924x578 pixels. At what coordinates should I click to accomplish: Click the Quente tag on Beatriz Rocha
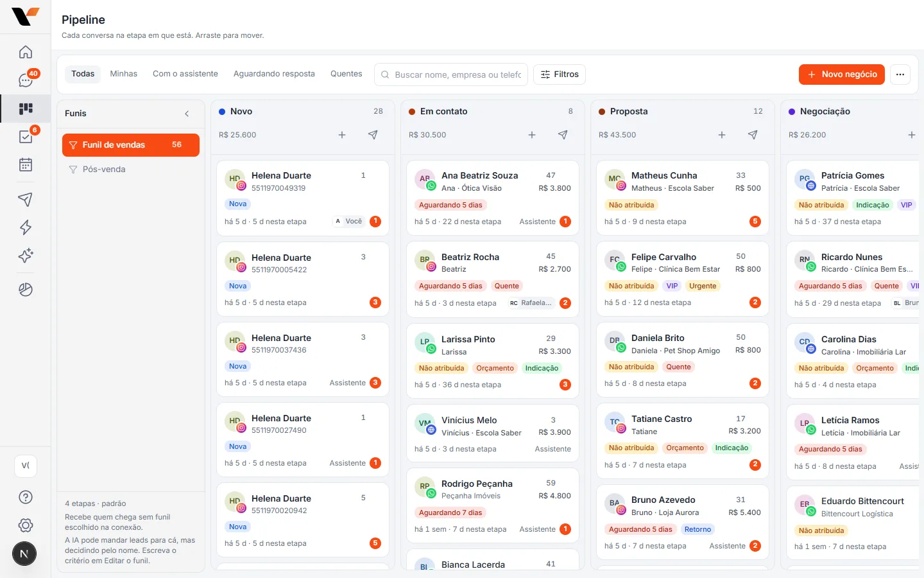point(507,286)
